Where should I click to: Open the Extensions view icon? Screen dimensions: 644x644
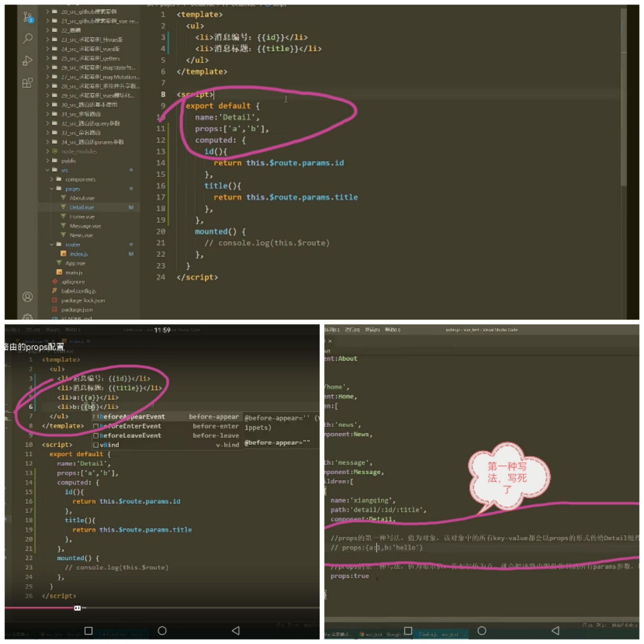pyautogui.click(x=27, y=83)
